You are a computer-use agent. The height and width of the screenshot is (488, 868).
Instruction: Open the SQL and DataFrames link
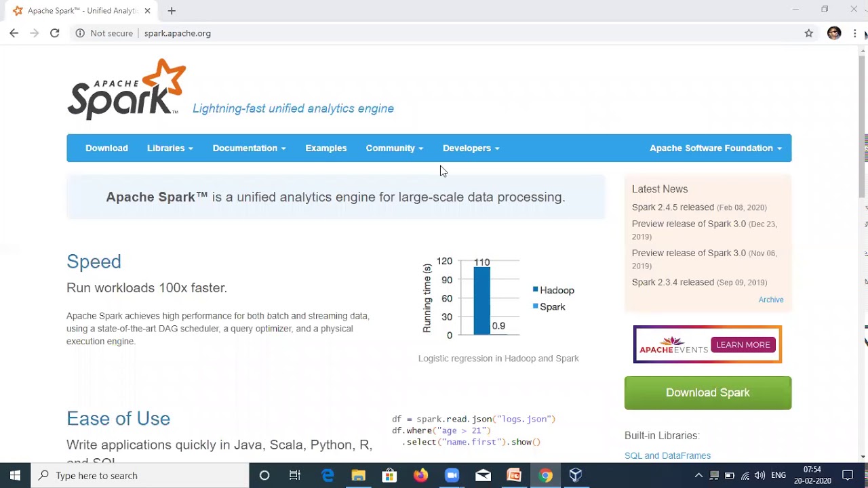point(667,455)
